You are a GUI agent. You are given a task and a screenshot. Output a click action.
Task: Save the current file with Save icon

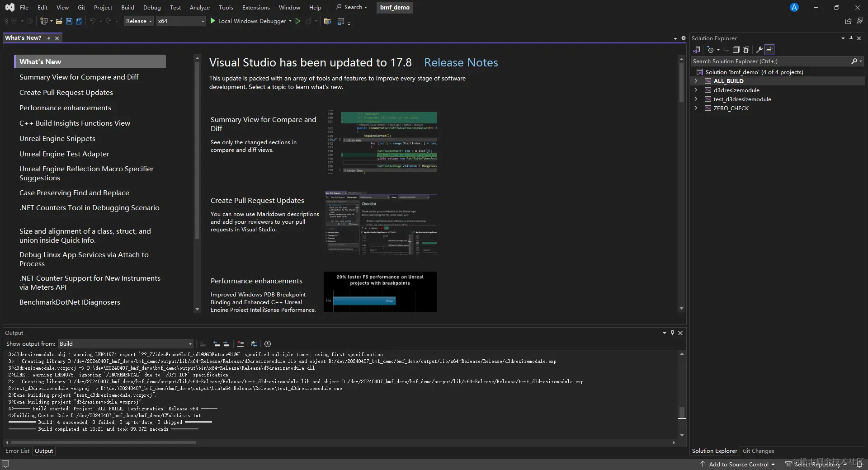pos(69,21)
